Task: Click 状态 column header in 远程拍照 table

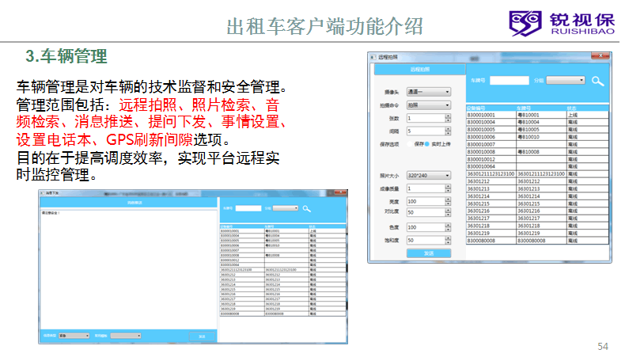Action: click(587, 108)
